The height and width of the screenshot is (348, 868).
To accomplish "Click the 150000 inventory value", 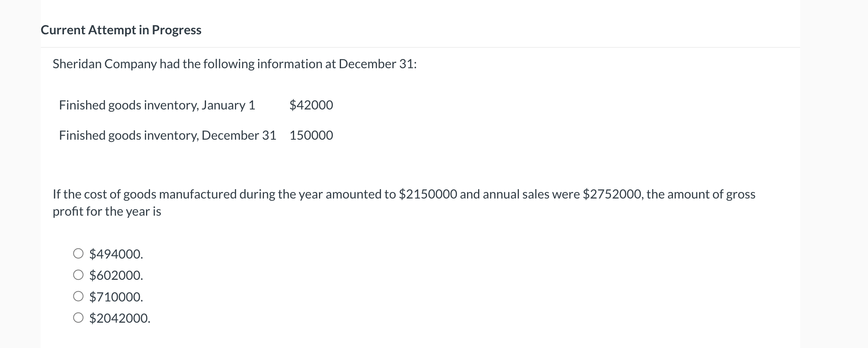I will pos(311,135).
